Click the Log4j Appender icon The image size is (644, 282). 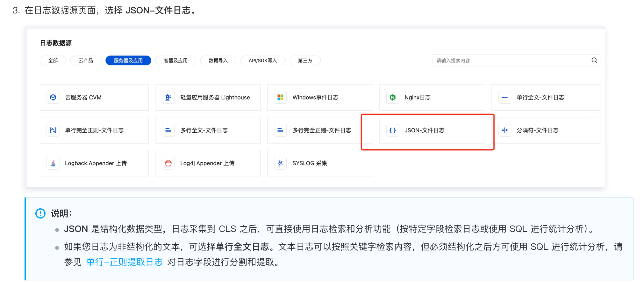coord(168,163)
